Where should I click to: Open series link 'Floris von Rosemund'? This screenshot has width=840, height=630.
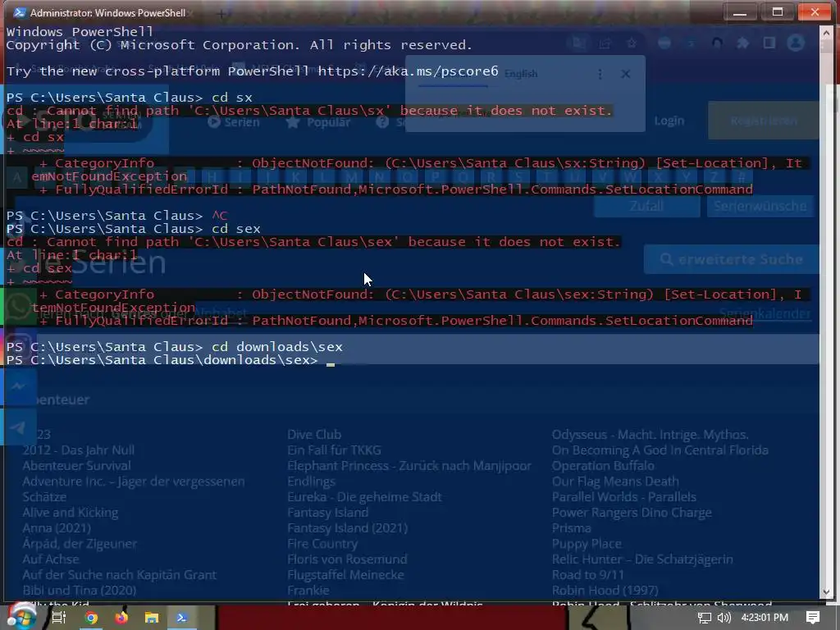point(347,559)
